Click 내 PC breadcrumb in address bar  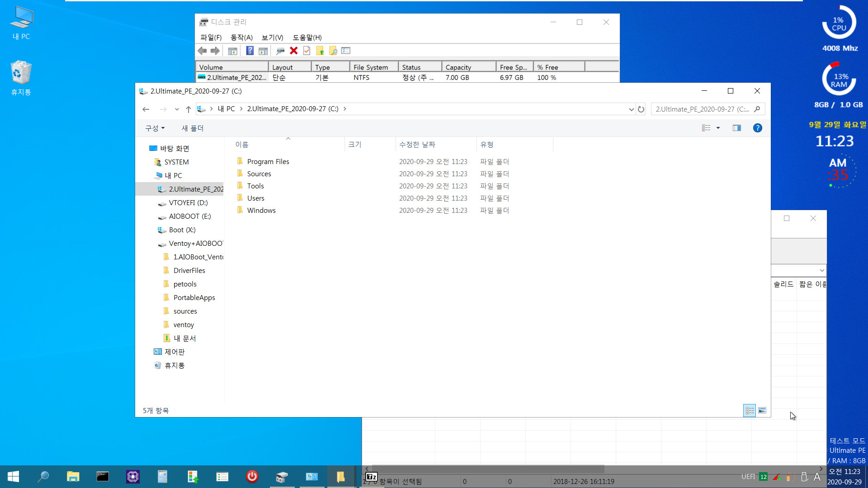226,109
